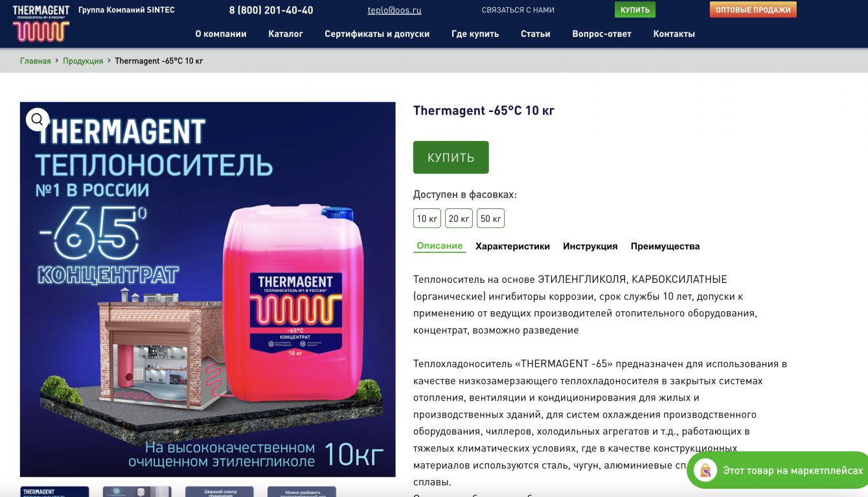Select the 50 кг packaging option
Screen dimensions: 868x497
coord(490,218)
